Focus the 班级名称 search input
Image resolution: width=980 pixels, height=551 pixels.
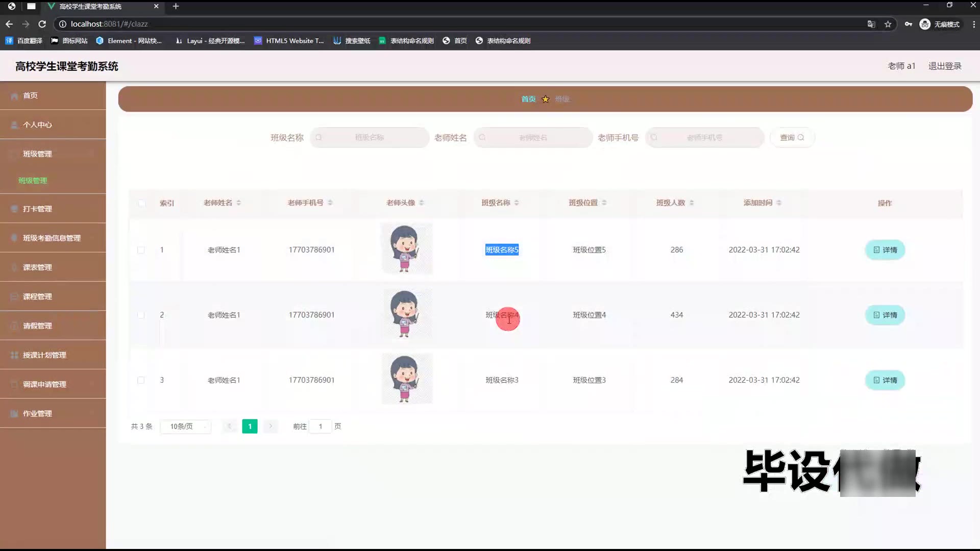(370, 138)
